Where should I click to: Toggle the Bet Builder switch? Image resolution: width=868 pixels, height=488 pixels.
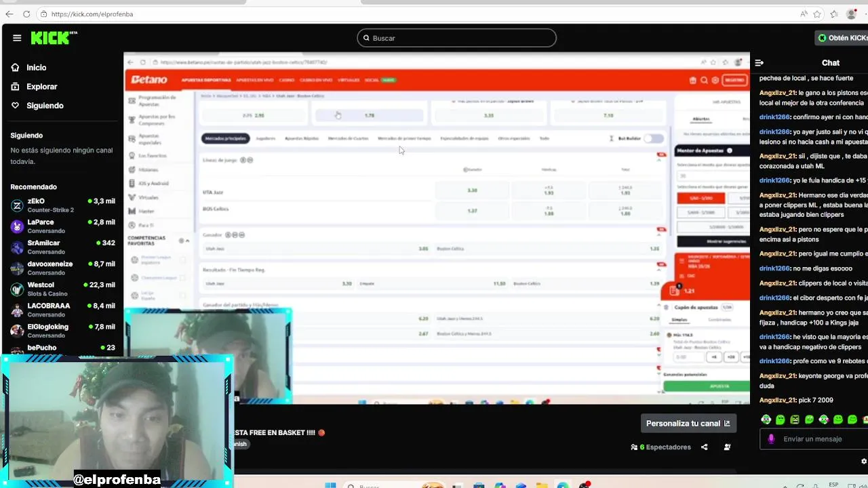(654, 138)
